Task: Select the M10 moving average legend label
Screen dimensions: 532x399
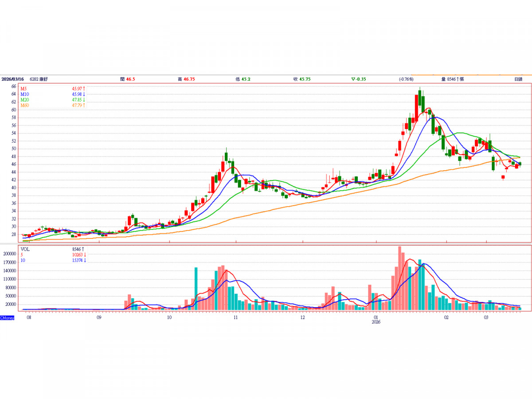Action: click(24, 94)
